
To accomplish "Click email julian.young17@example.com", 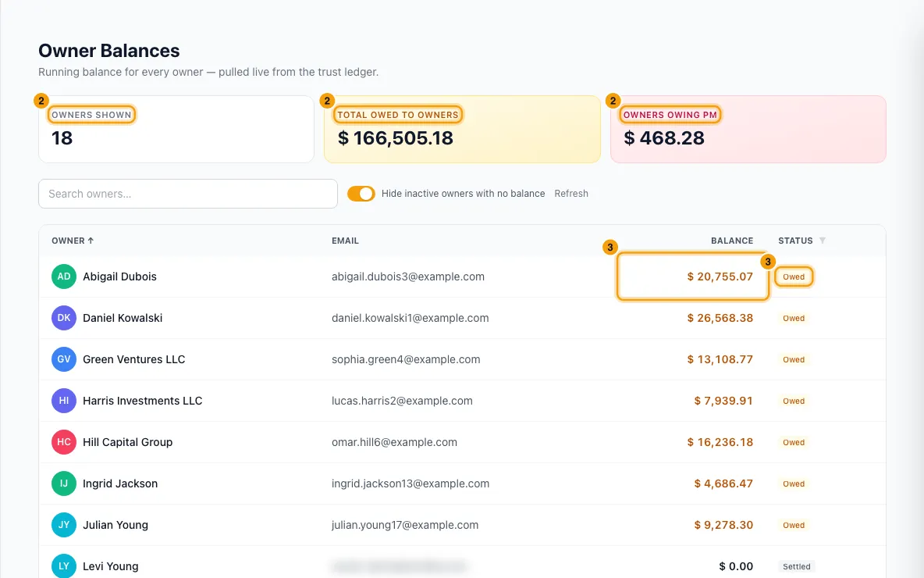I will pos(405,525).
